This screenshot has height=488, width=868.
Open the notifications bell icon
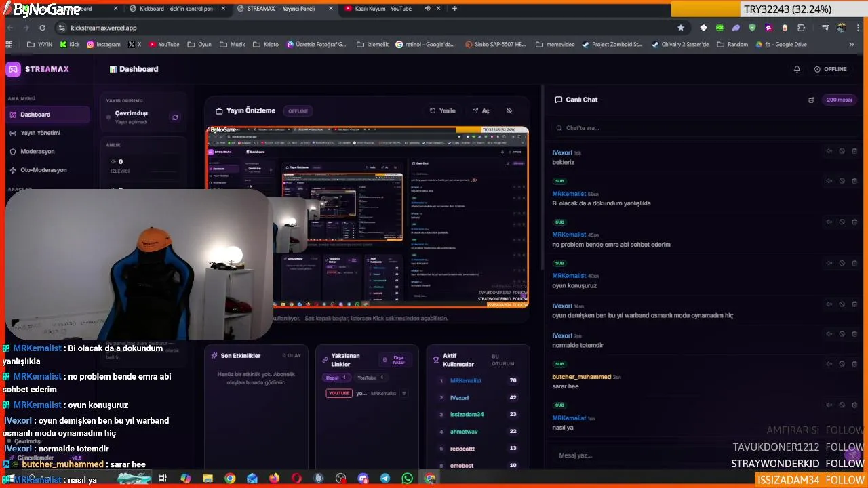point(797,69)
